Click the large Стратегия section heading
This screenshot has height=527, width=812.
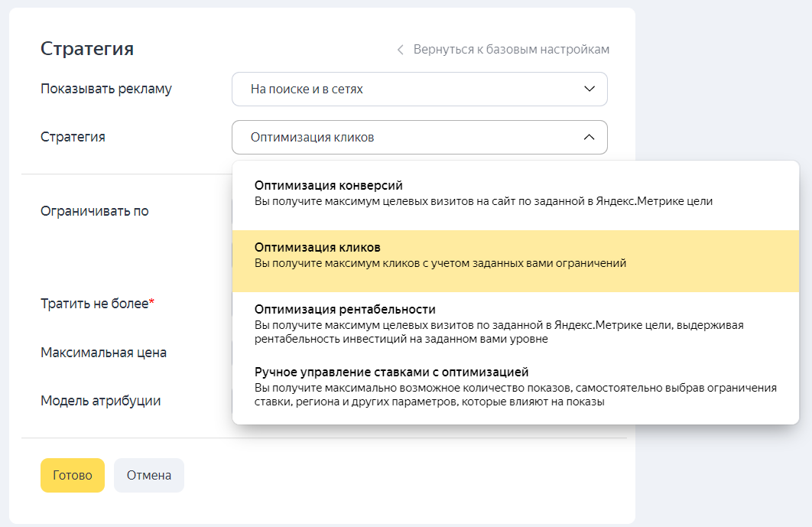coord(87,49)
